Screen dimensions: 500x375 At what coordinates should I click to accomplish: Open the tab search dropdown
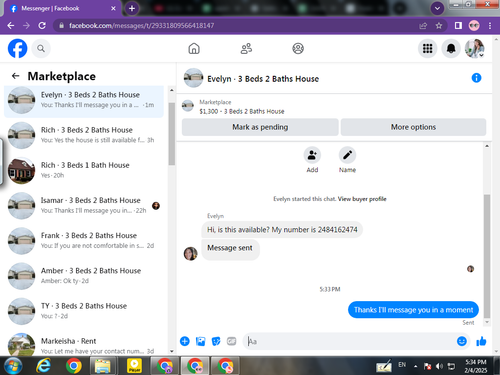coord(437,8)
